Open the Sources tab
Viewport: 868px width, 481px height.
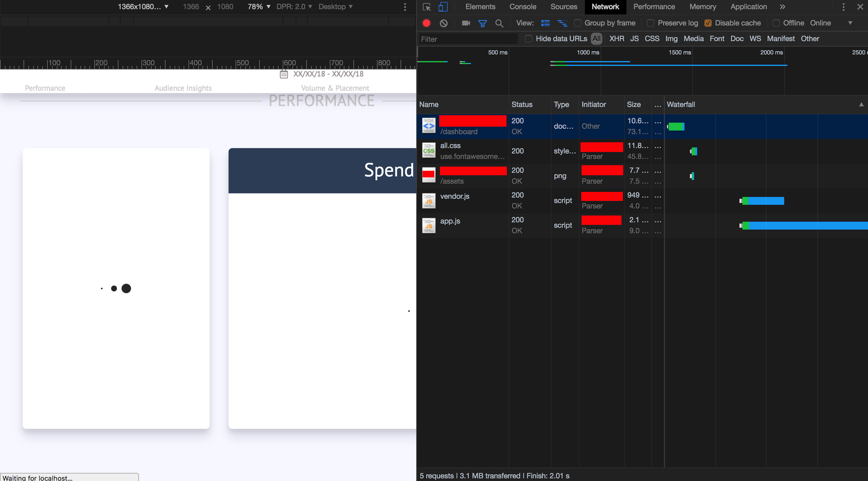point(564,7)
